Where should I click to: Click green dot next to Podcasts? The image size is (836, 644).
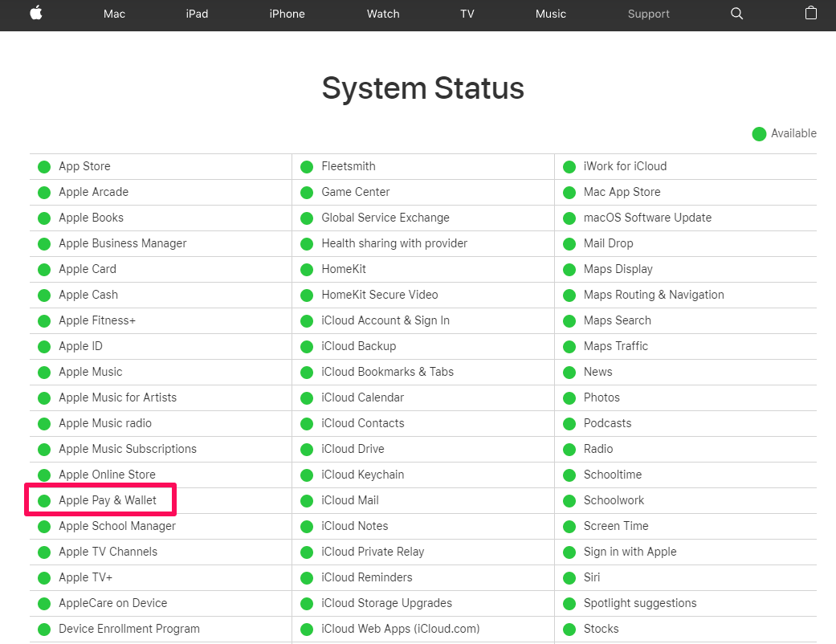coord(569,424)
